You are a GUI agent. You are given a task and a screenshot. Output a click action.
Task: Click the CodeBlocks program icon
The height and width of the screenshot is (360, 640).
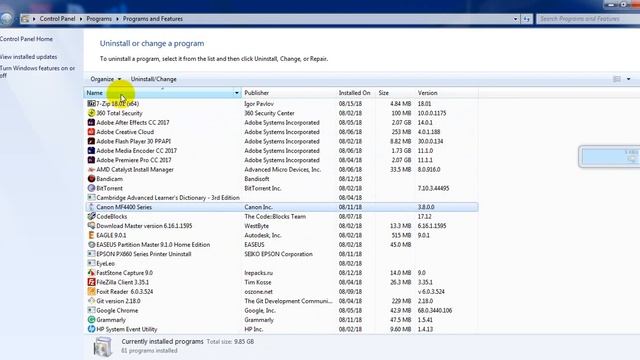pyautogui.click(x=91, y=216)
